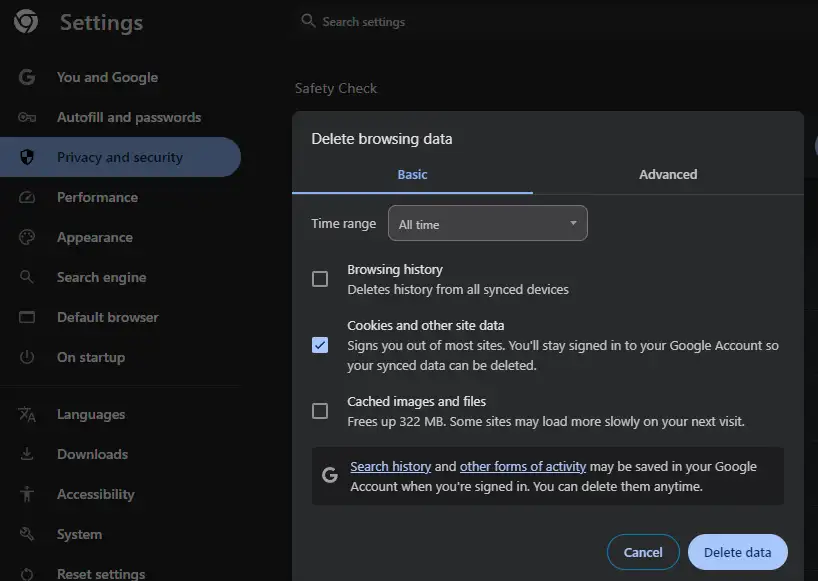818x581 pixels.
Task: Enable the Browsing history checkbox
Action: 320,279
